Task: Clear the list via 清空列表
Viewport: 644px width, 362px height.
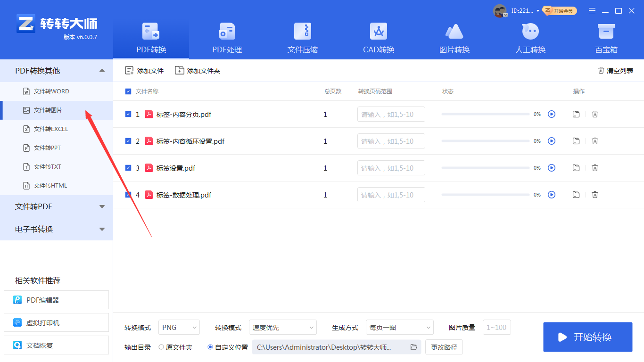Action: (x=615, y=70)
